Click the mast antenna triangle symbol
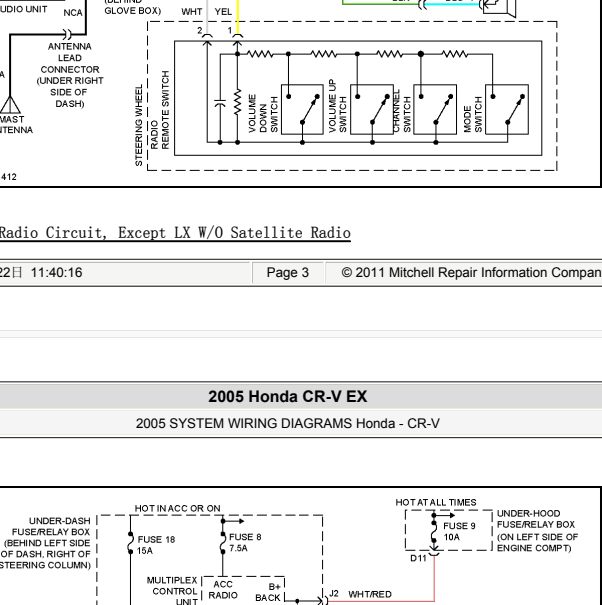 click(10, 105)
